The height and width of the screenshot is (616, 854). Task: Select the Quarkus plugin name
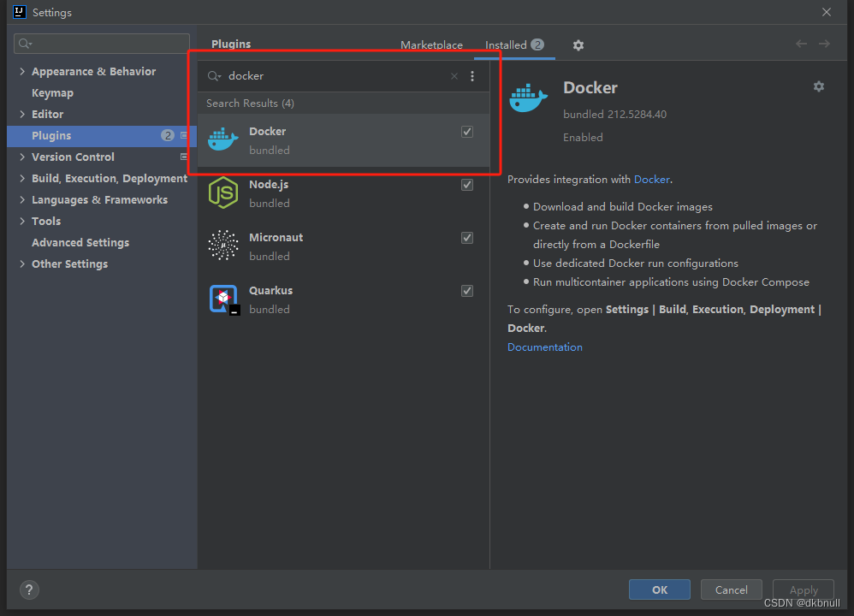pos(270,290)
